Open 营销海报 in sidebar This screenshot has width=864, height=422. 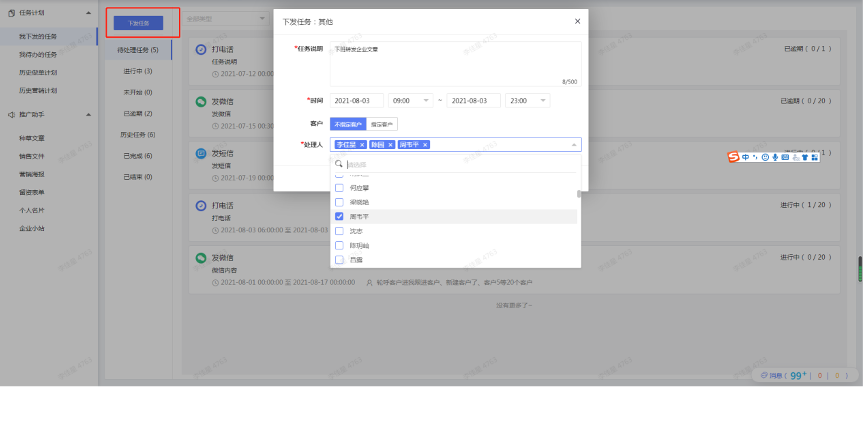tap(32, 174)
